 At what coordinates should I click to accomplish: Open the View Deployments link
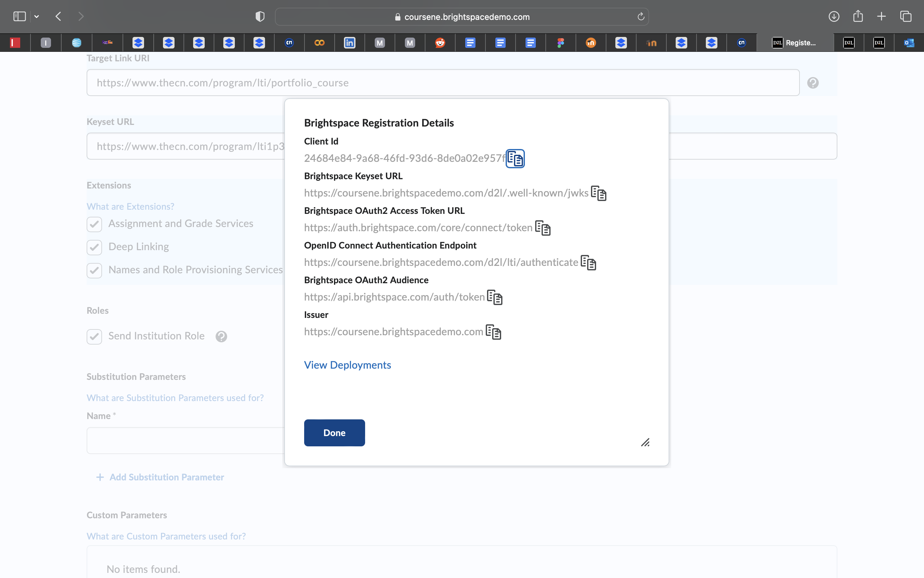(x=347, y=365)
